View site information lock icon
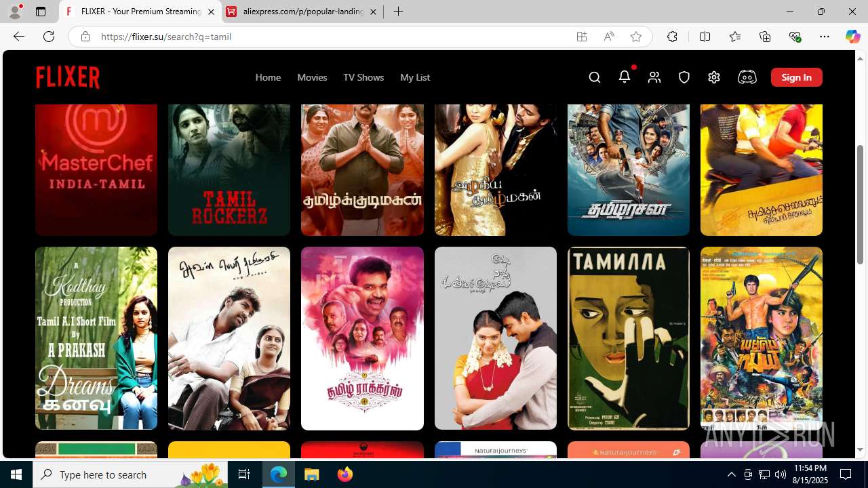The height and width of the screenshot is (488, 868). (85, 37)
